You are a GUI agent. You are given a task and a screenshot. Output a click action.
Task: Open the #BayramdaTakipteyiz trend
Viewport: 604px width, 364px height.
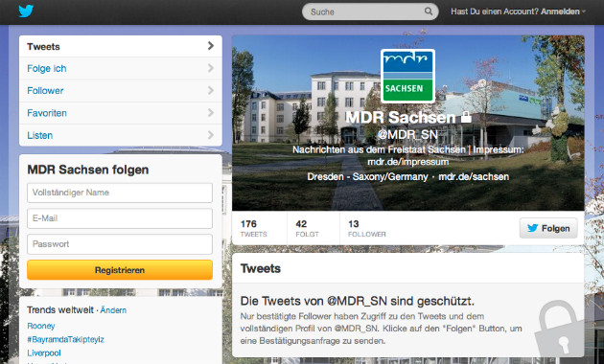pyautogui.click(x=65, y=339)
